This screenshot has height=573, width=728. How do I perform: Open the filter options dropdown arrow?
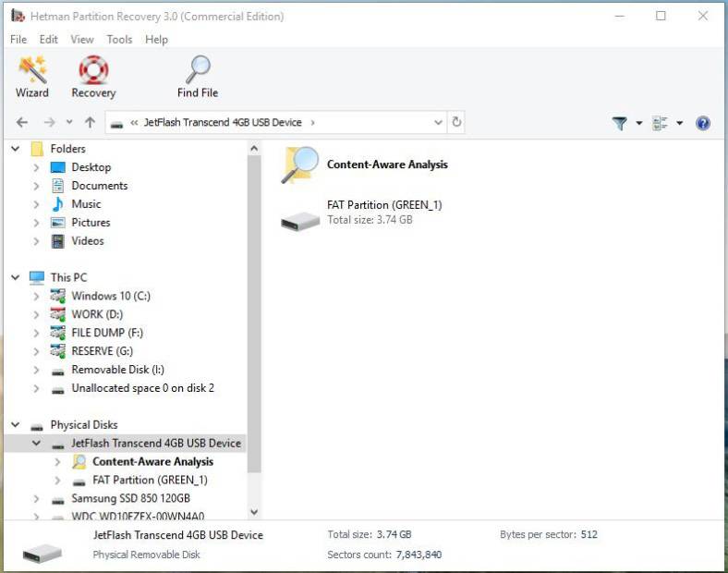click(639, 123)
